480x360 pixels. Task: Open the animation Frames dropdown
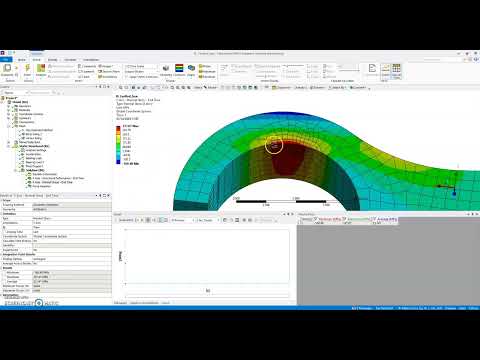point(182,220)
